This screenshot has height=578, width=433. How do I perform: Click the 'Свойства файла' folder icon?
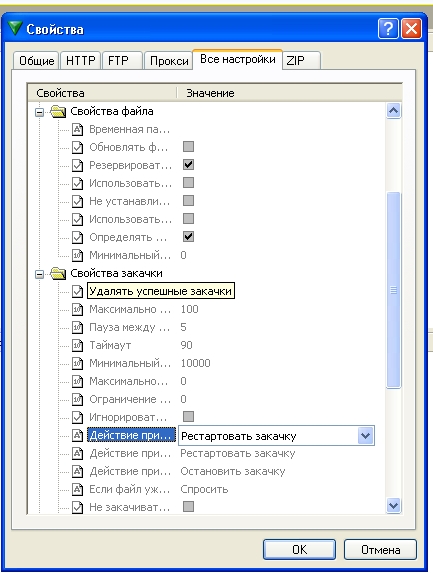click(58, 111)
